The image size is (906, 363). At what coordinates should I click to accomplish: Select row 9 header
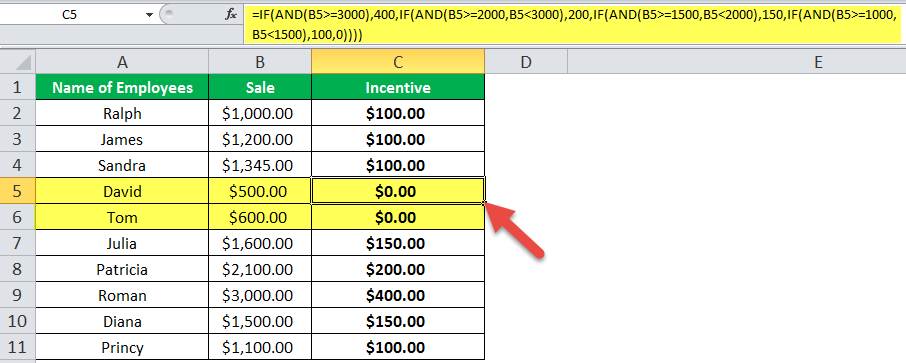point(18,295)
